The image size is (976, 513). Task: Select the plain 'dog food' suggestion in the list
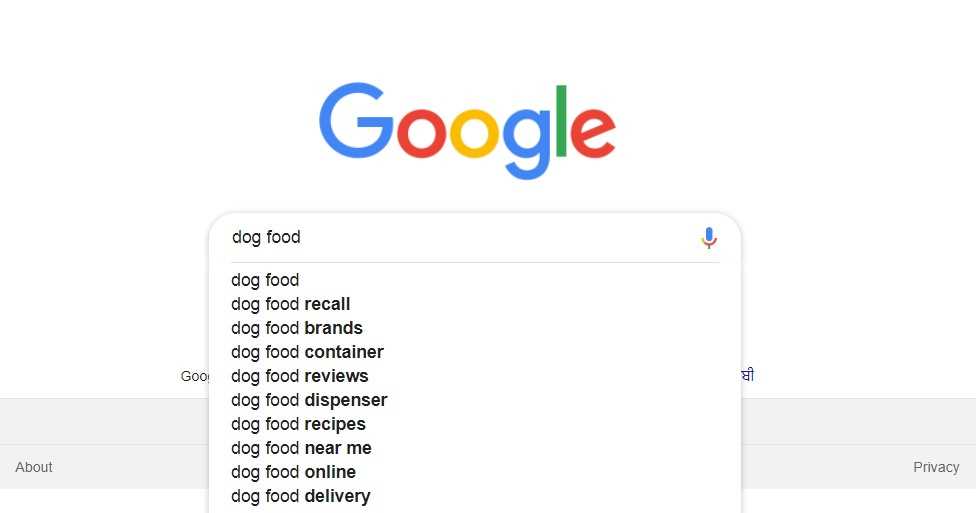click(266, 280)
